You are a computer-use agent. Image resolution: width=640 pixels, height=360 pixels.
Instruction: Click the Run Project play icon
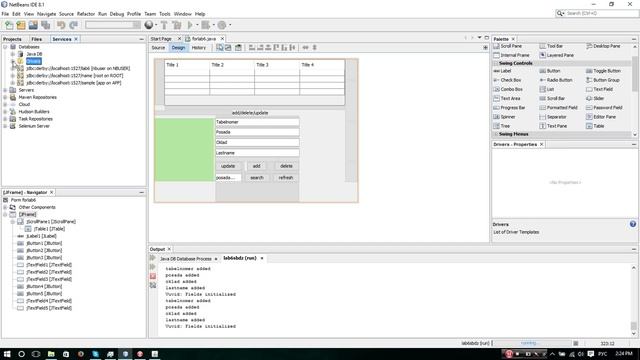(x=190, y=25)
